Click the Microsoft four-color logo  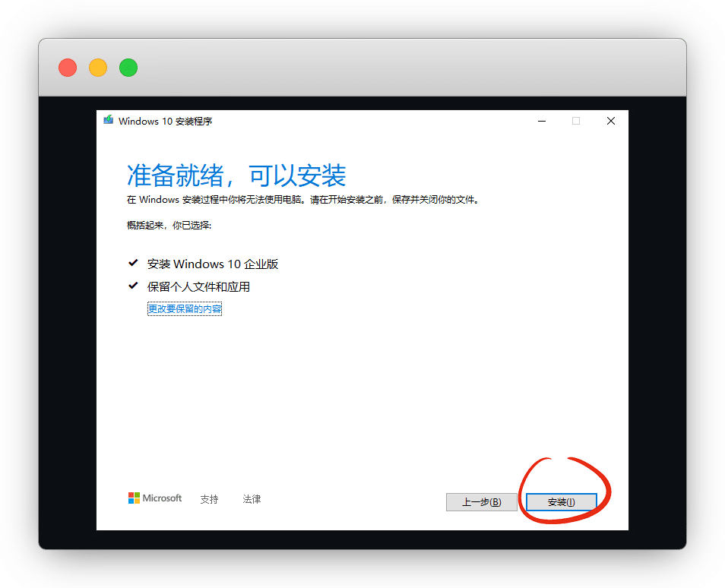pos(134,498)
